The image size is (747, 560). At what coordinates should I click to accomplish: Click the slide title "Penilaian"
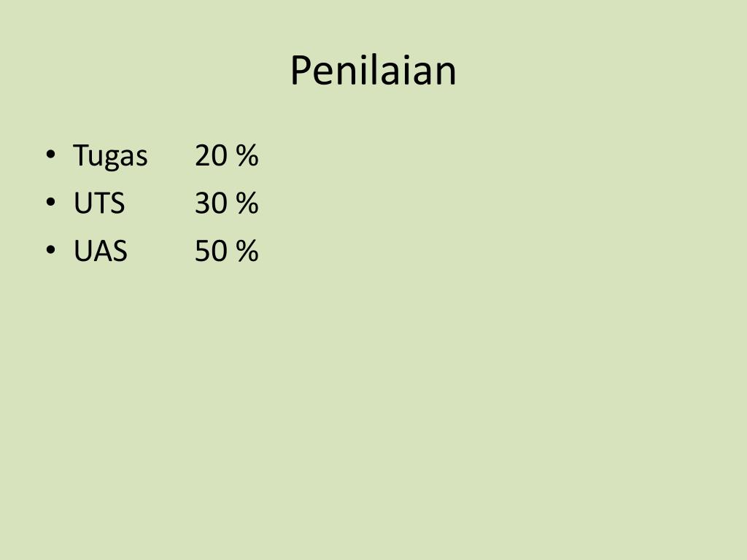tap(373, 71)
